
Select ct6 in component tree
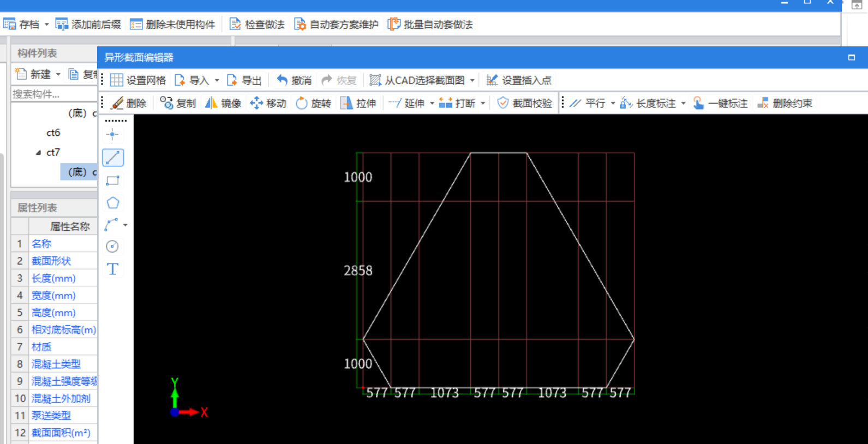click(x=53, y=133)
